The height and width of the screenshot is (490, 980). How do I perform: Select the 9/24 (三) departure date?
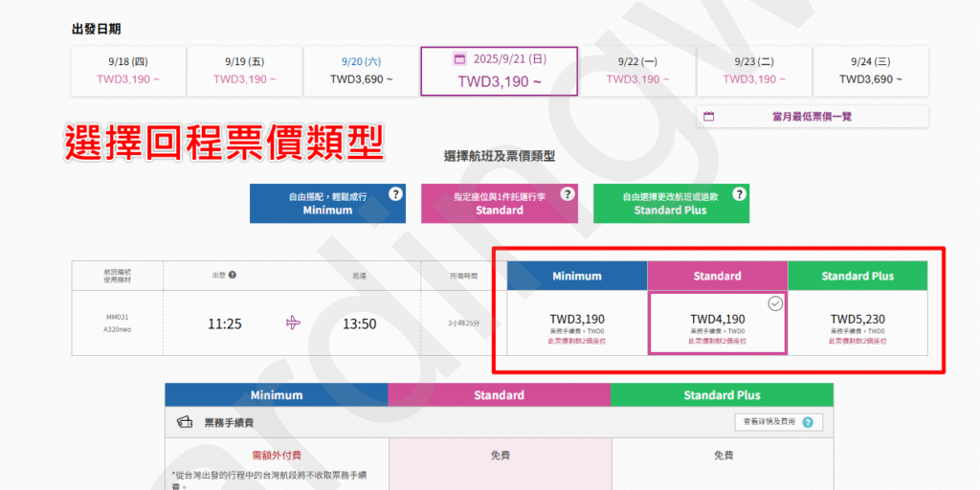point(871,71)
